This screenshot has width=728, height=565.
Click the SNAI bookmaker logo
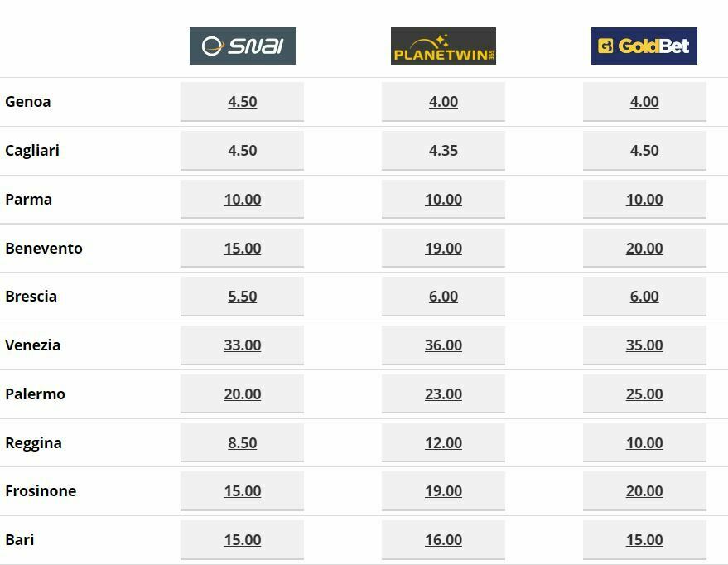(x=243, y=46)
